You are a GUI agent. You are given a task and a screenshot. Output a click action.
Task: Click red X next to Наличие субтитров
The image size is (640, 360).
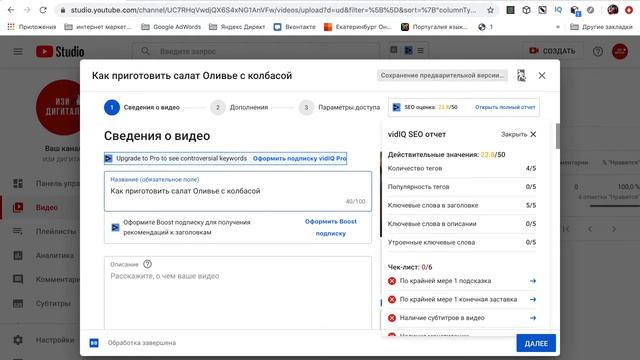(x=392, y=318)
